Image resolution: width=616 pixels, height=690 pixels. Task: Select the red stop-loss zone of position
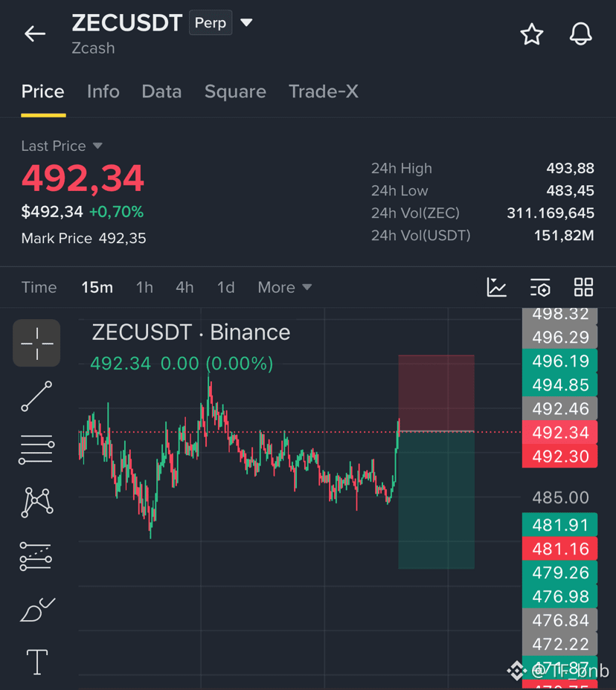437,393
